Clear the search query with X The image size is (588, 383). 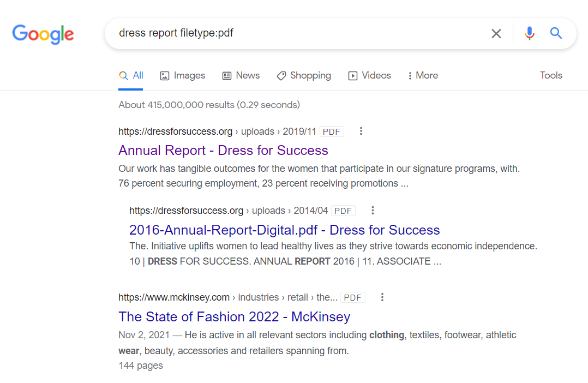click(496, 33)
